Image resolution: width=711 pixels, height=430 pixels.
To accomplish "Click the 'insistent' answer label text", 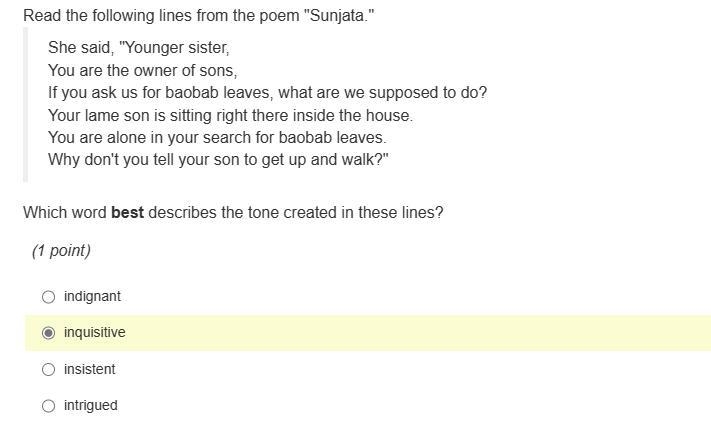I will (x=90, y=369).
